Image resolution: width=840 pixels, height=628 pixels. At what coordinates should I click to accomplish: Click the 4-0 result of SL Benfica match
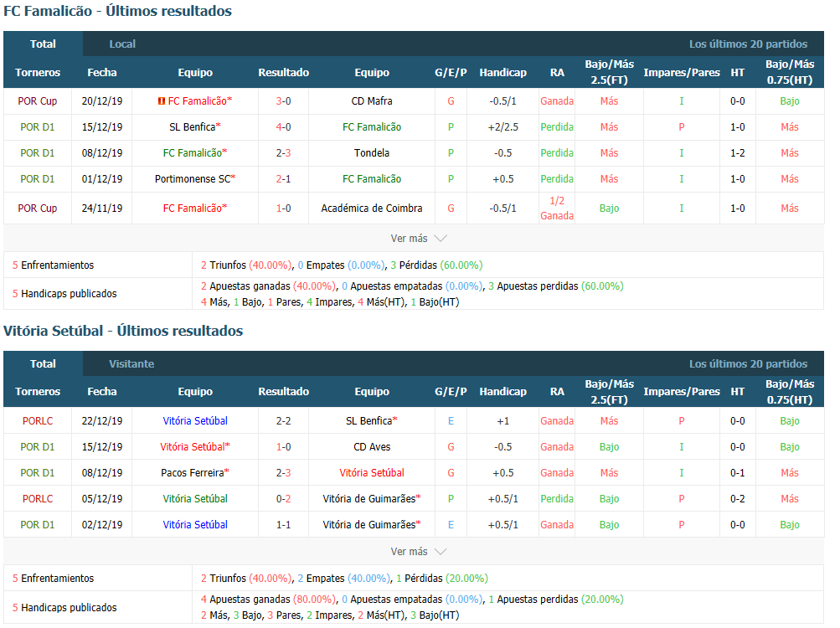pos(283,127)
